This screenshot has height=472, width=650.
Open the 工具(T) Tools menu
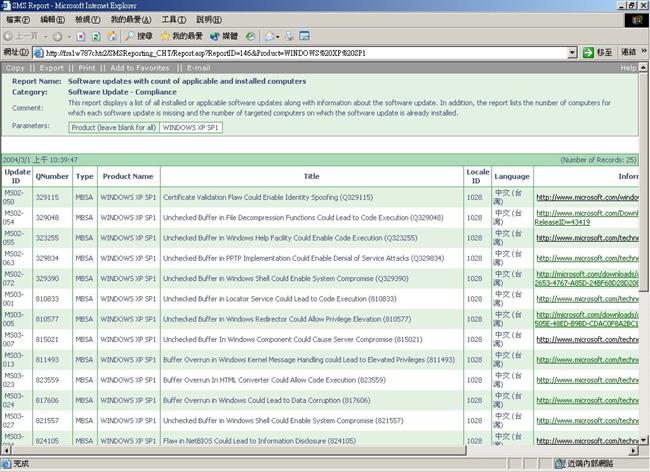pyautogui.click(x=174, y=19)
